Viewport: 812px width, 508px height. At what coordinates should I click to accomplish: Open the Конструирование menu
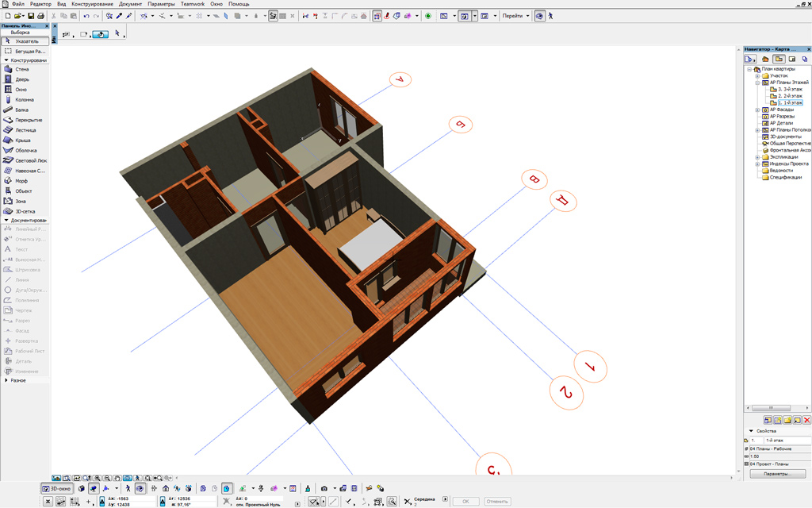click(93, 4)
